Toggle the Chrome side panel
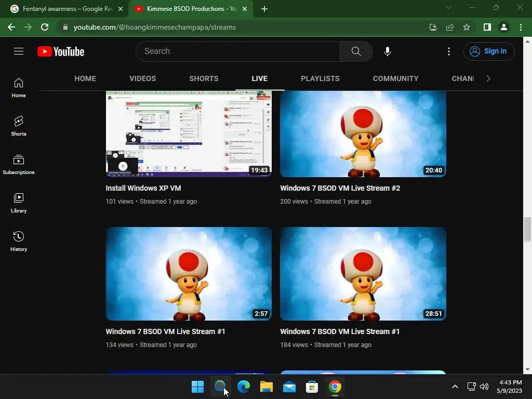Screen dimensions: 532x399 coord(487,27)
